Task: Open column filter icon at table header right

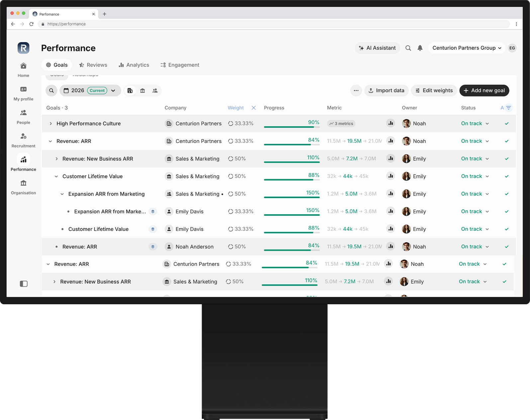Action: tap(508, 108)
